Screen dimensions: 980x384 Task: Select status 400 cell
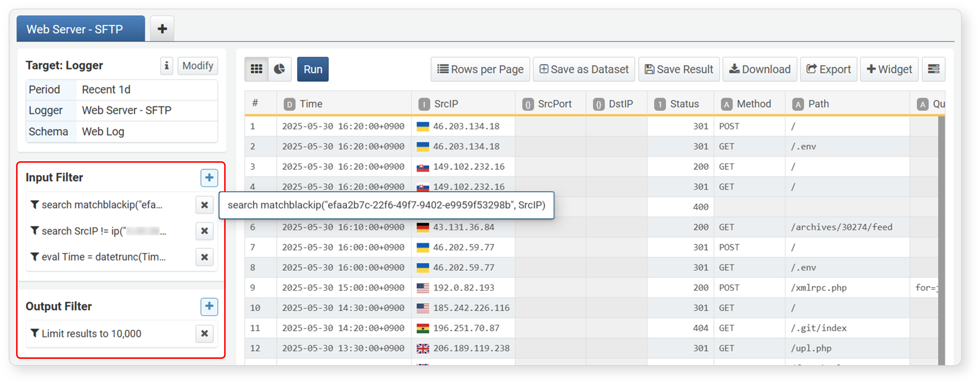[x=680, y=207]
